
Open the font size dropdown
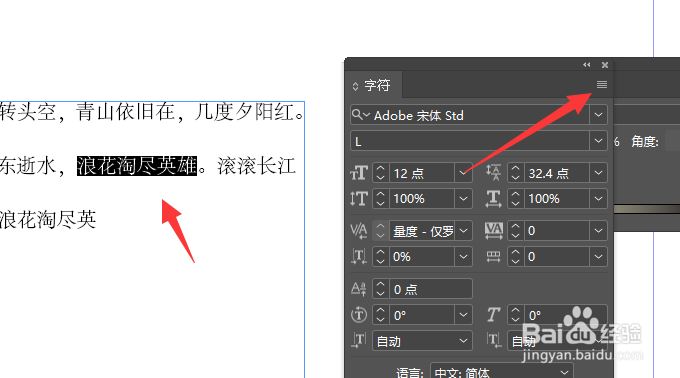[463, 173]
